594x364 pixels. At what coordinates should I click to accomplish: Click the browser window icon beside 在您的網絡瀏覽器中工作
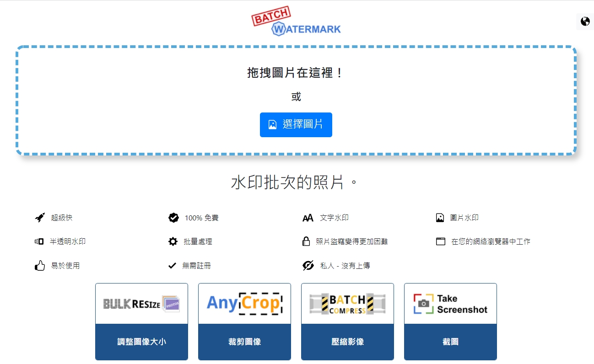click(x=441, y=241)
